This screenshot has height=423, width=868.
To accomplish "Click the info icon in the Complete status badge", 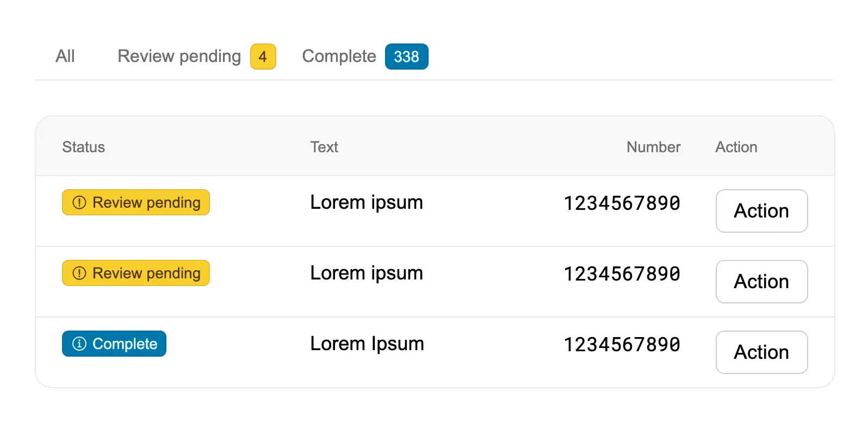I will pyautogui.click(x=79, y=344).
